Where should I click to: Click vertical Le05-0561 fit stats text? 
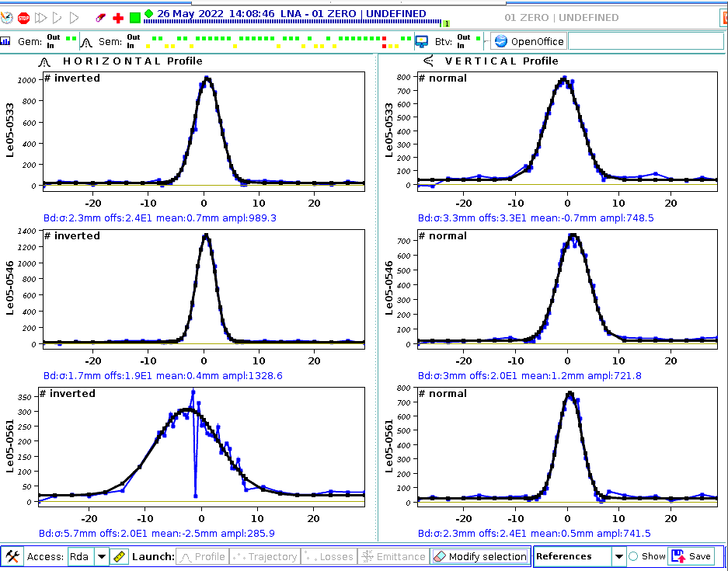[x=534, y=534]
